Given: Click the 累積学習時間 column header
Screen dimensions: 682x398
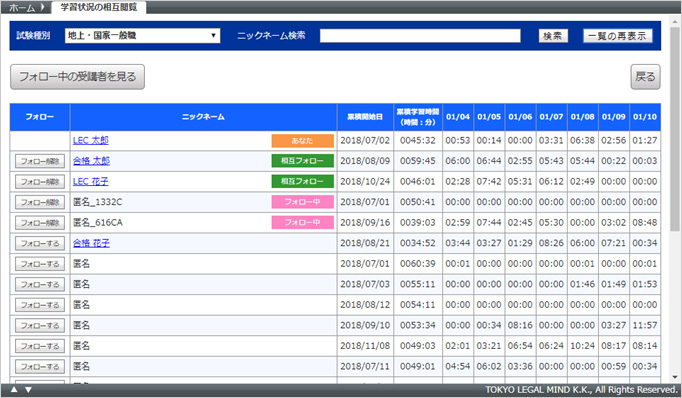Looking at the screenshot, I should point(418,117).
